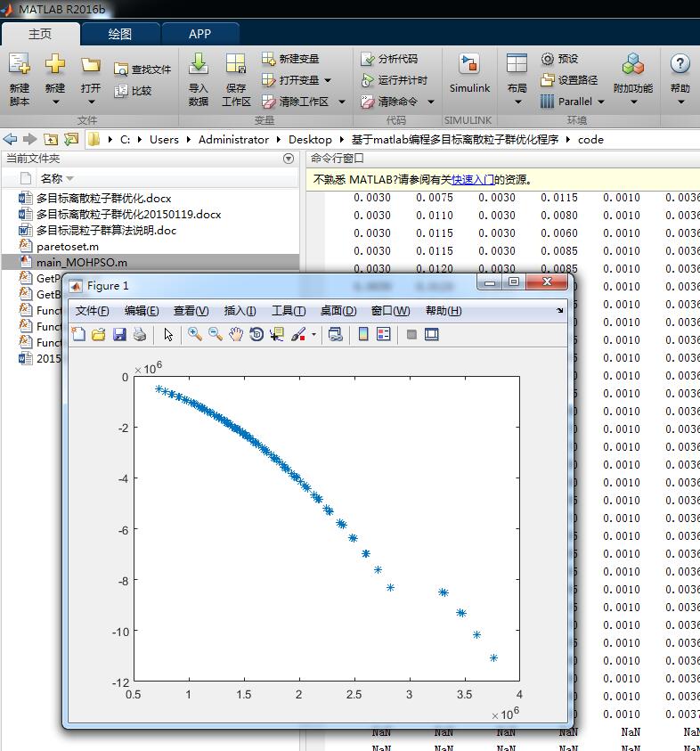Click New Variable (新建变量)
This screenshot has width=700, height=751.
(x=290, y=59)
